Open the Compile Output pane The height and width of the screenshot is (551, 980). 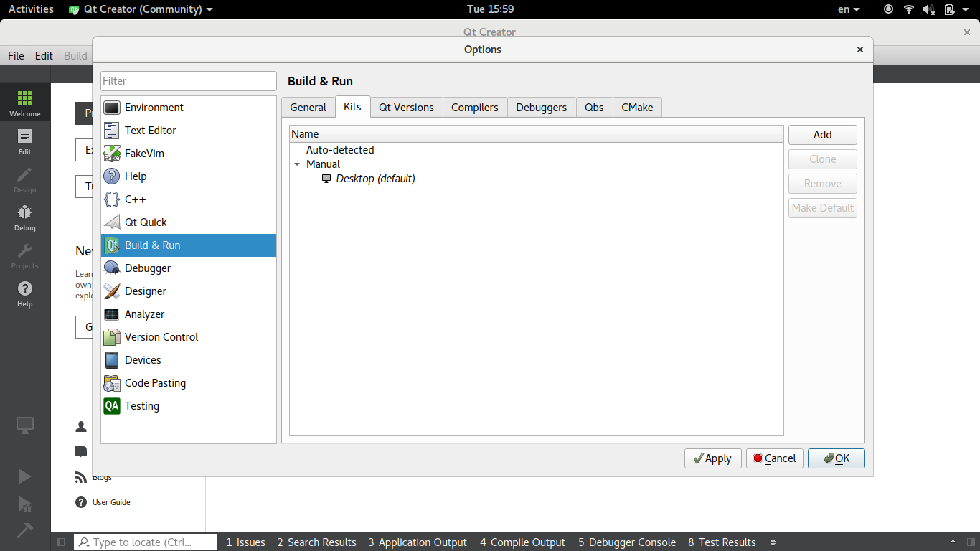[522, 542]
